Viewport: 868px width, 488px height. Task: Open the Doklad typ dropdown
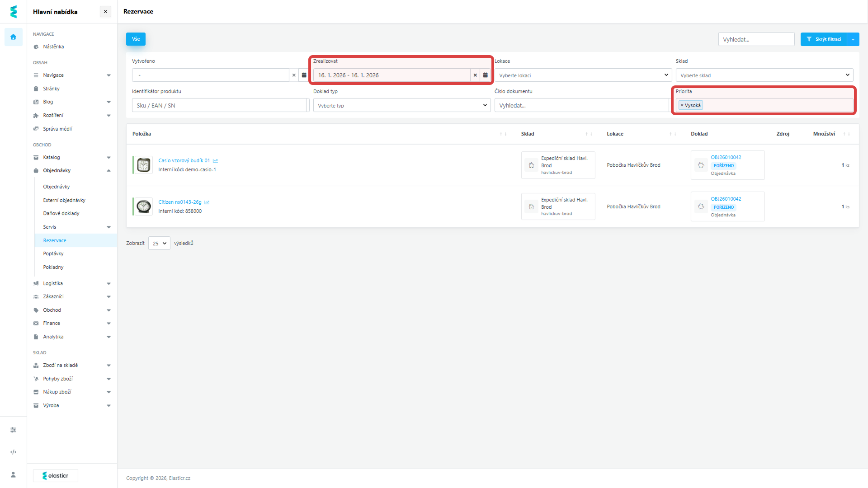point(401,105)
